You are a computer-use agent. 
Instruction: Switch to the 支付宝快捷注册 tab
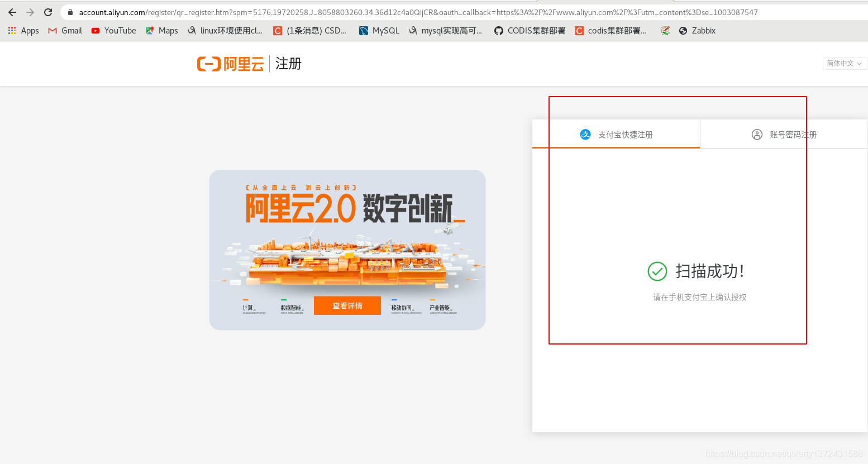(616, 134)
